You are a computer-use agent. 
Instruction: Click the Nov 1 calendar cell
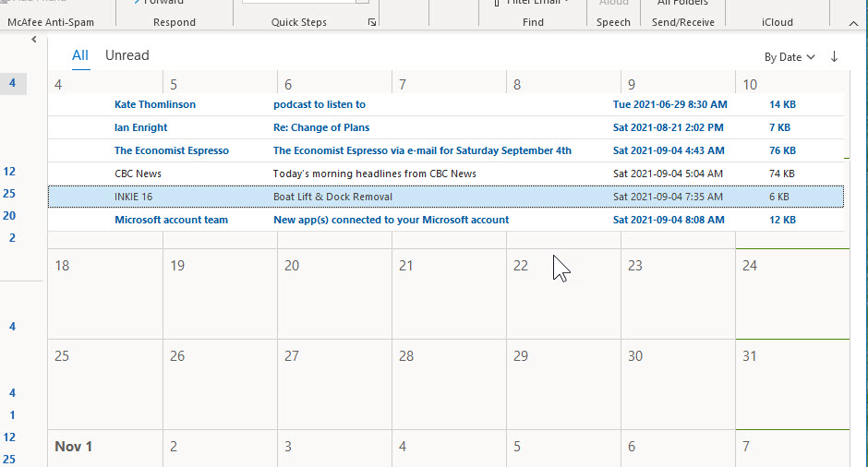pyautogui.click(x=105, y=449)
